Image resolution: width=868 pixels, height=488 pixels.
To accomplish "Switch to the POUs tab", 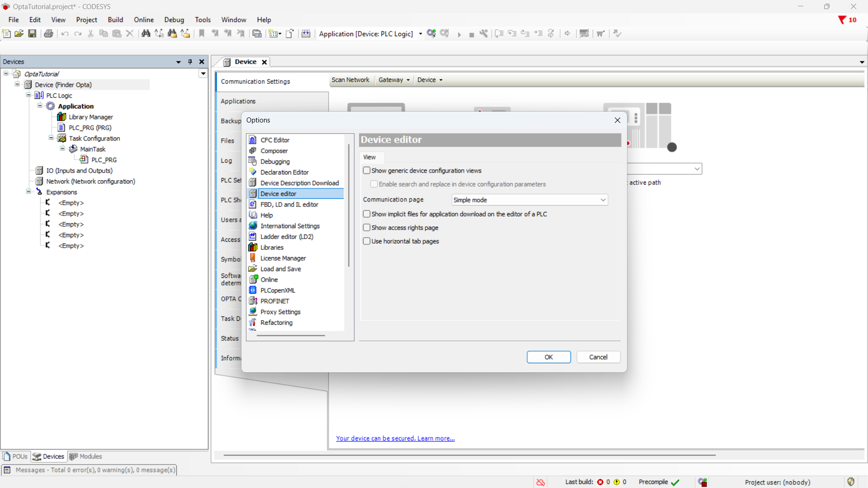I will click(x=16, y=456).
